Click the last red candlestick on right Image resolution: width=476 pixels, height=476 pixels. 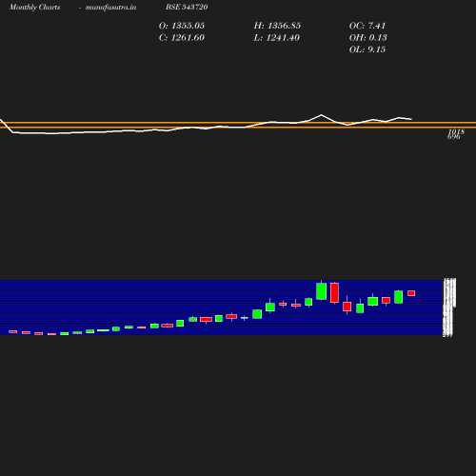pos(411,293)
